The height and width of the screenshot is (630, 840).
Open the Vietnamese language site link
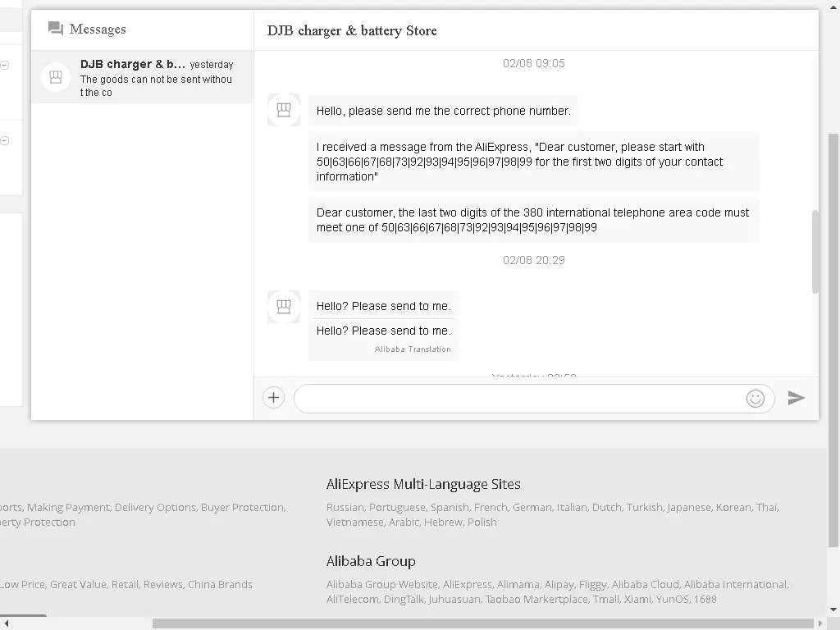pos(354,523)
